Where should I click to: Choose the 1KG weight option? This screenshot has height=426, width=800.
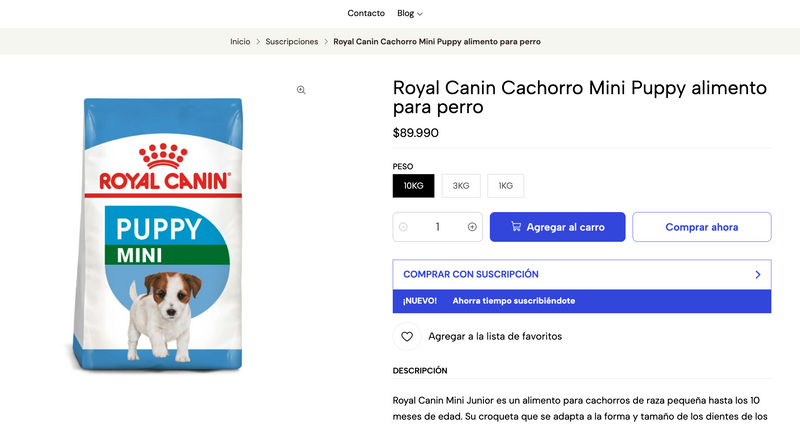(505, 186)
